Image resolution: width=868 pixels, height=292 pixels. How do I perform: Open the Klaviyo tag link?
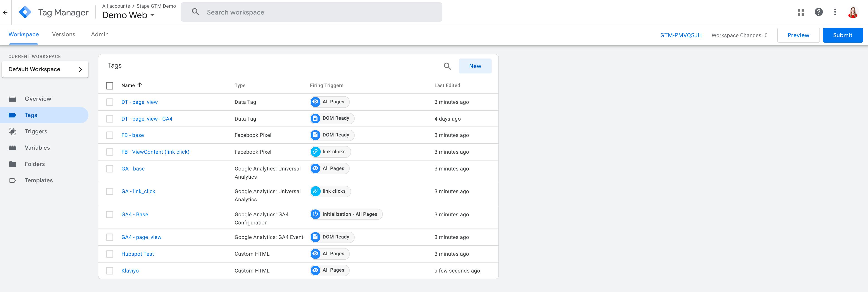130,271
